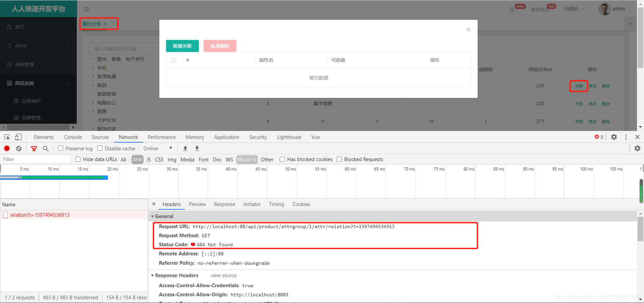Click the import HAR upload arrow icon
Screen dimensions: 644x303
(185, 148)
